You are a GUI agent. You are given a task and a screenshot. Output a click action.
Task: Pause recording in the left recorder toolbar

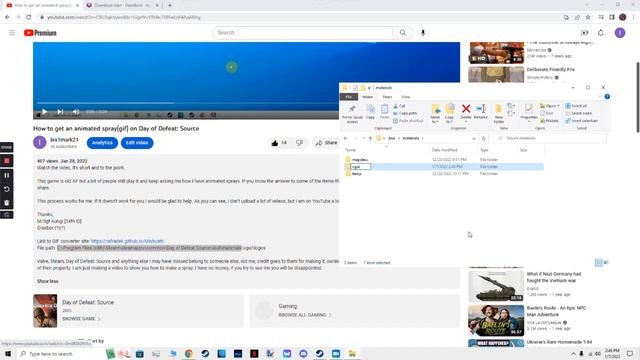(x=7, y=175)
